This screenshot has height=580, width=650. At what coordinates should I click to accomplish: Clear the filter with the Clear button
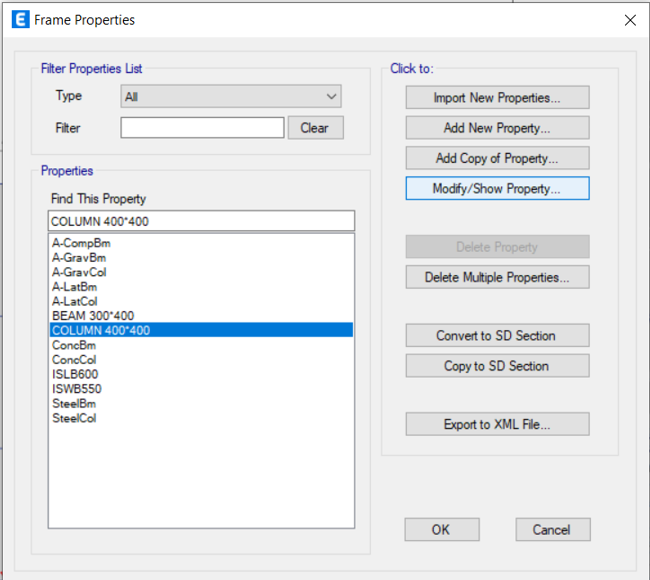pyautogui.click(x=315, y=128)
